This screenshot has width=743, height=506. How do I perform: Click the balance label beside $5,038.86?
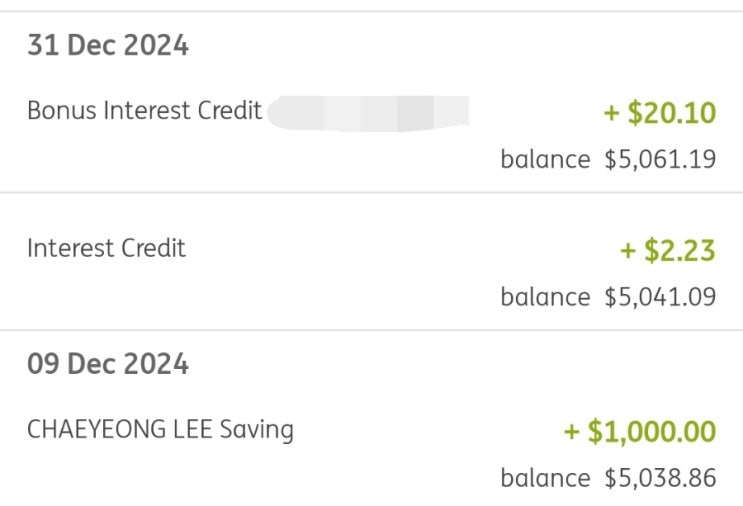[x=545, y=478]
